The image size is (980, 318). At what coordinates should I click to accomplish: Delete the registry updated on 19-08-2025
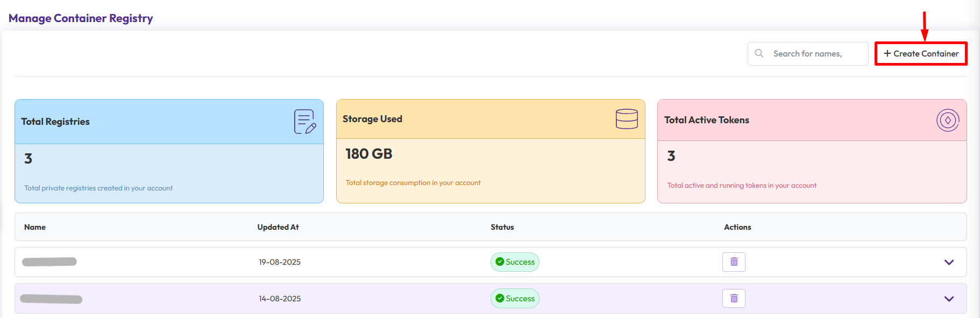point(734,262)
